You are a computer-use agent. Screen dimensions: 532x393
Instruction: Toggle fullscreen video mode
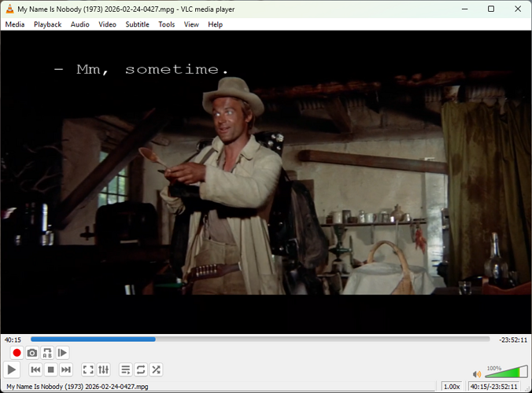click(88, 369)
